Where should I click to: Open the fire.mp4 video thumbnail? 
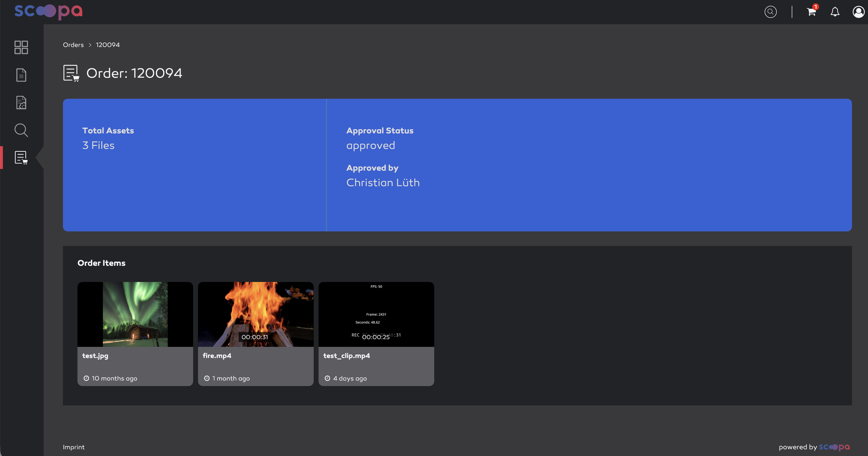click(x=256, y=314)
